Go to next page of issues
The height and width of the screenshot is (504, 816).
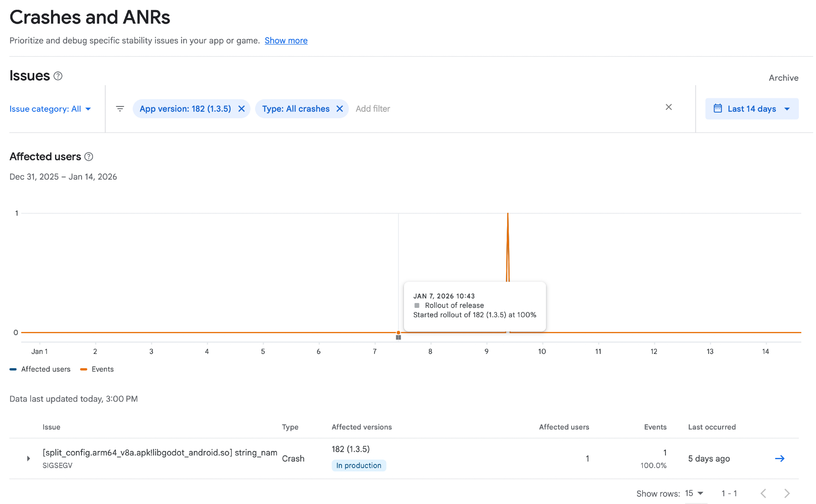click(787, 493)
